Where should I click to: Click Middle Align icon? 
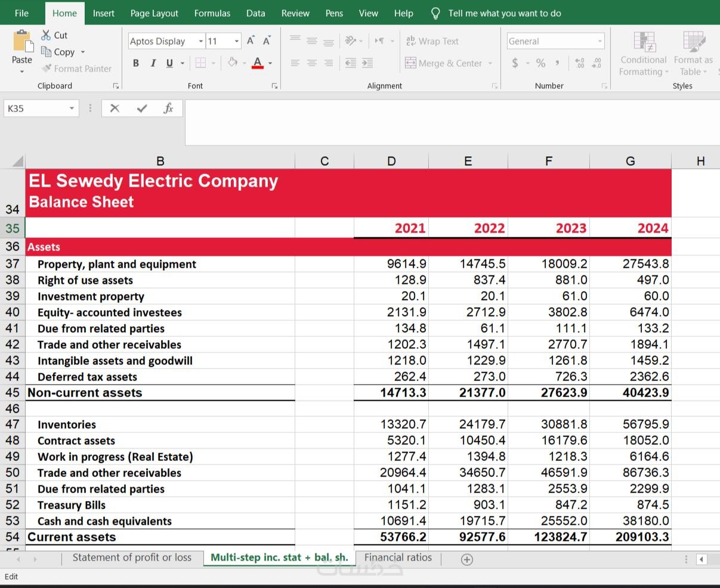pos(312,41)
